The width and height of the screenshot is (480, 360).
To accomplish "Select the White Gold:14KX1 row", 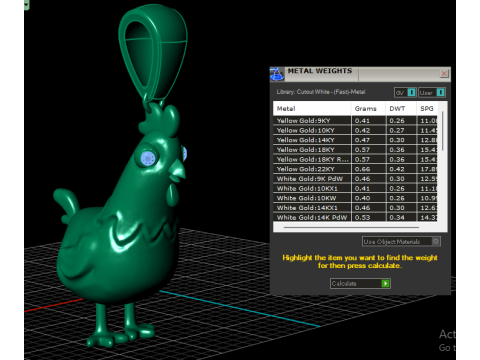I will coord(355,208).
